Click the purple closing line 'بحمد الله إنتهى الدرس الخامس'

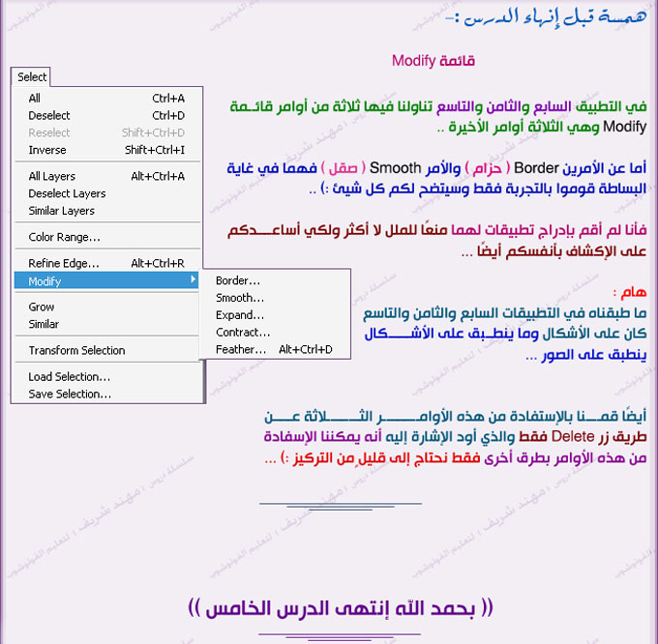(341, 608)
